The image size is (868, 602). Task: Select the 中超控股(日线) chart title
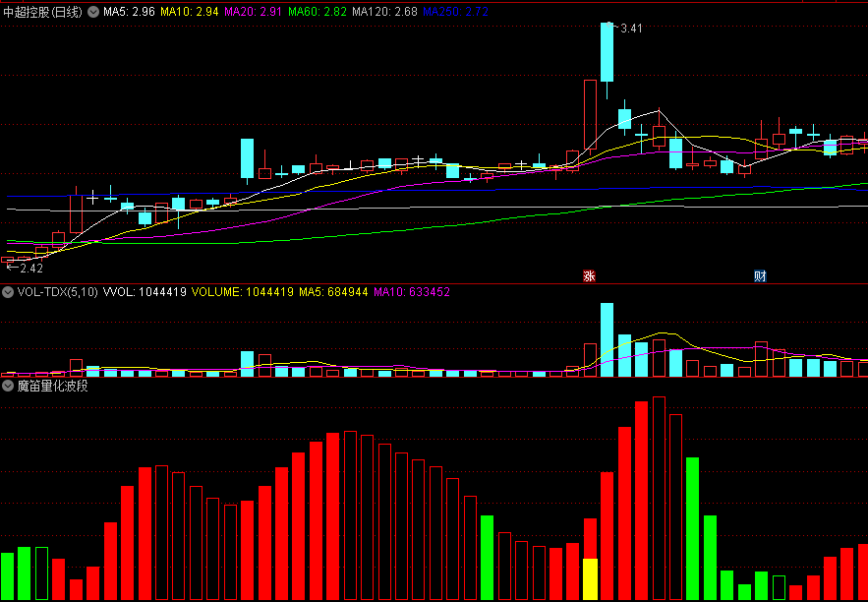43,12
